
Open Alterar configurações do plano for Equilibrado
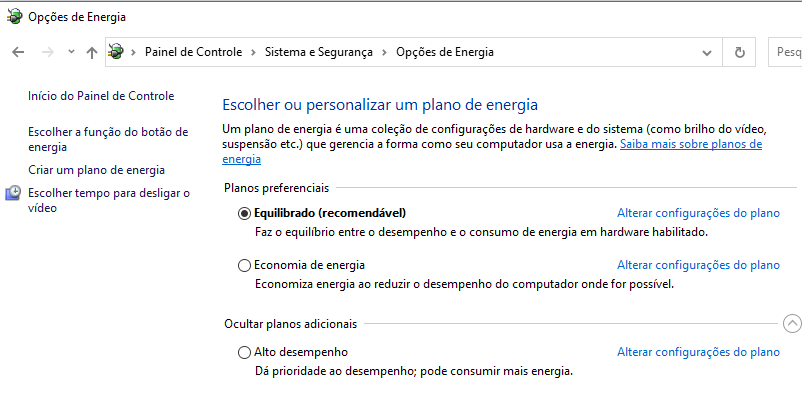pos(698,213)
